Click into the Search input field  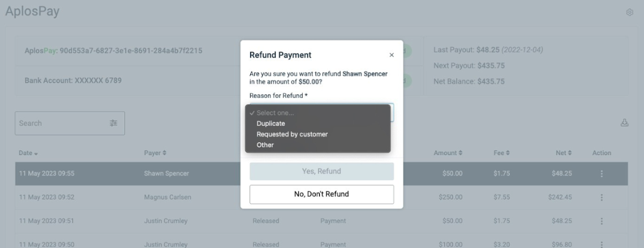(x=62, y=123)
